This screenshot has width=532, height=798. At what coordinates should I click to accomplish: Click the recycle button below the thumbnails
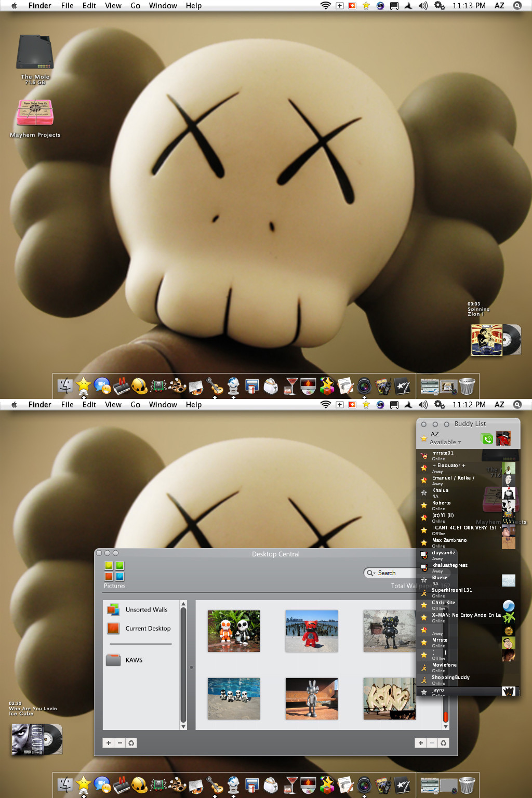coord(444,743)
